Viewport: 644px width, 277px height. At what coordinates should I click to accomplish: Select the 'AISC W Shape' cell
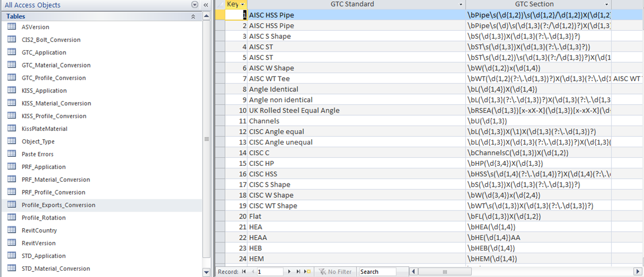click(356, 68)
